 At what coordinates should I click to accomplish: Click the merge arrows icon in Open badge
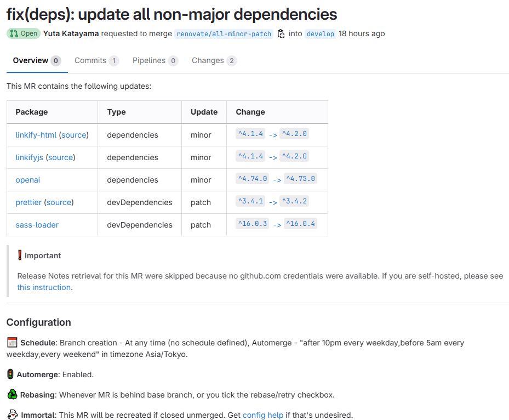[13, 33]
